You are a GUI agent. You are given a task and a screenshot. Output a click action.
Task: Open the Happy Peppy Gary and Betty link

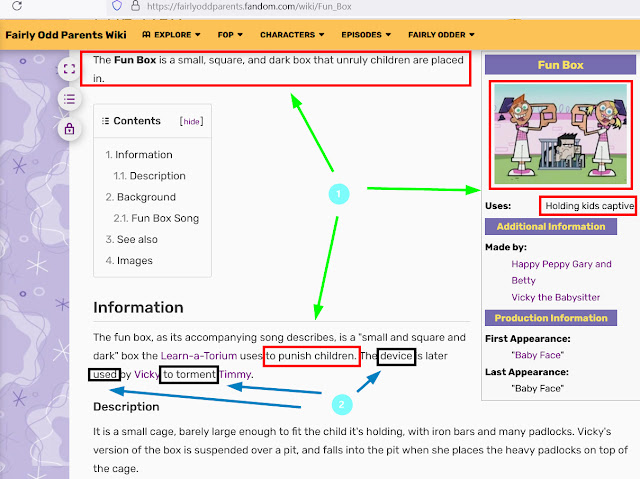[561, 272]
